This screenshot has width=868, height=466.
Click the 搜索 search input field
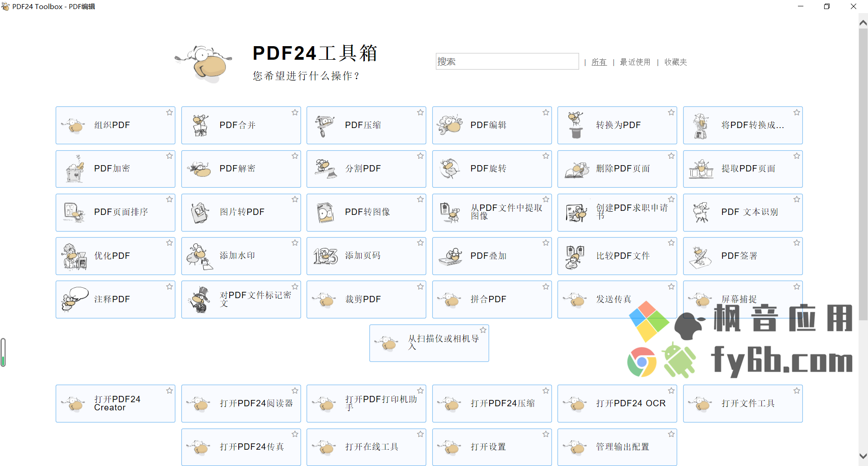(507, 62)
